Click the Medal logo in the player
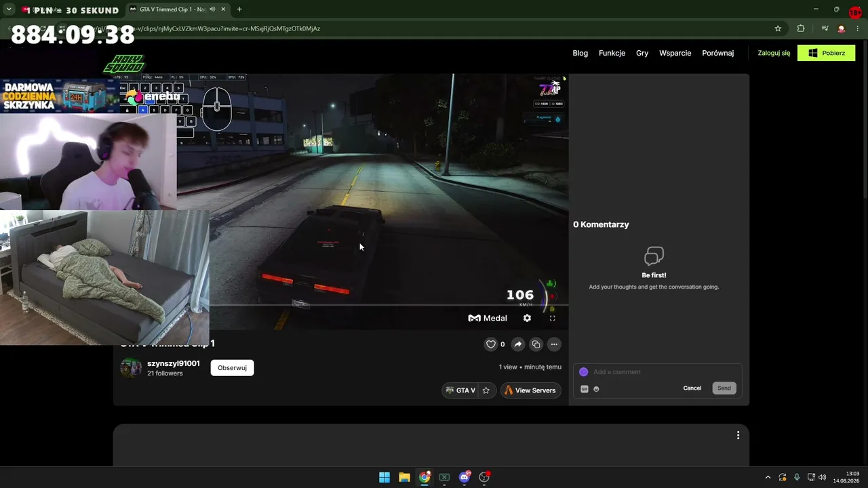Screen dimensions: 868x488 pyautogui.click(x=488, y=318)
